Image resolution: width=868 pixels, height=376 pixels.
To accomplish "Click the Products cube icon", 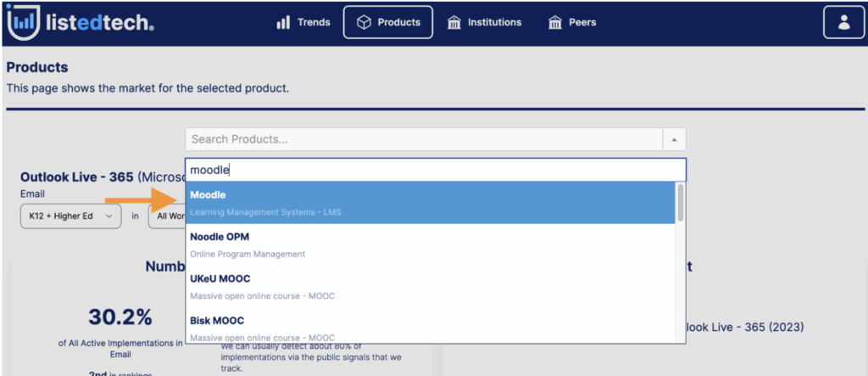I will (364, 23).
